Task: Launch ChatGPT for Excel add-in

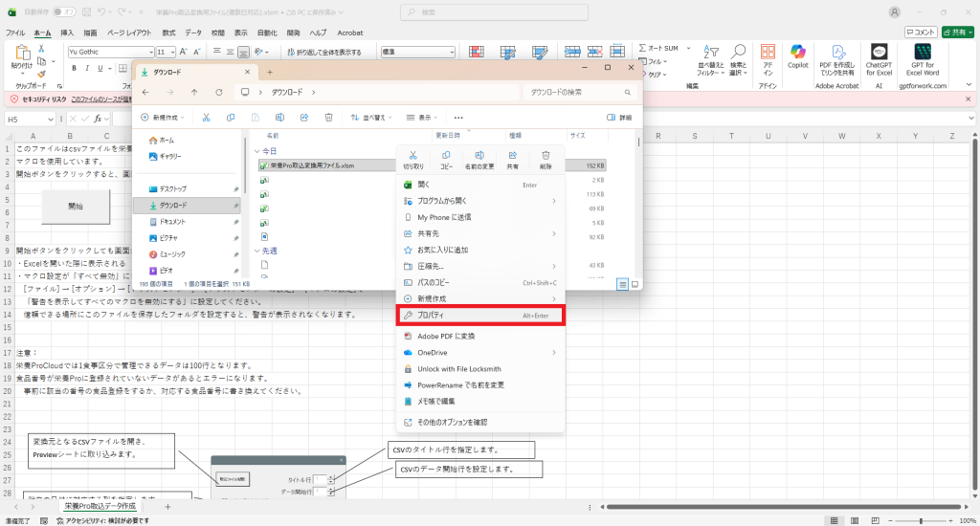Action: pyautogui.click(x=879, y=55)
